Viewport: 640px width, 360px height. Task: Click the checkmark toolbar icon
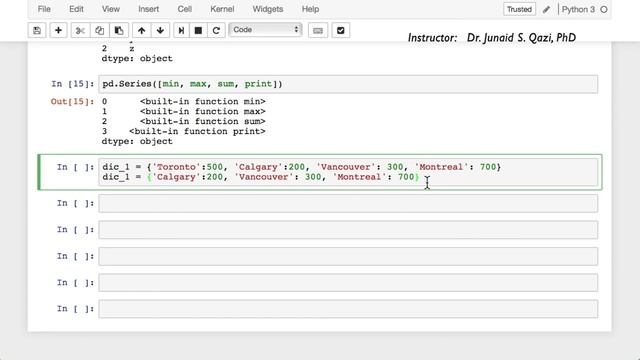click(x=340, y=30)
